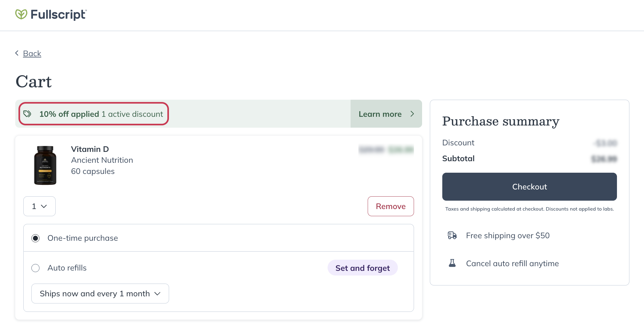This screenshot has width=644, height=328.
Task: Click Cancel auto refill anytime text
Action: click(x=512, y=263)
